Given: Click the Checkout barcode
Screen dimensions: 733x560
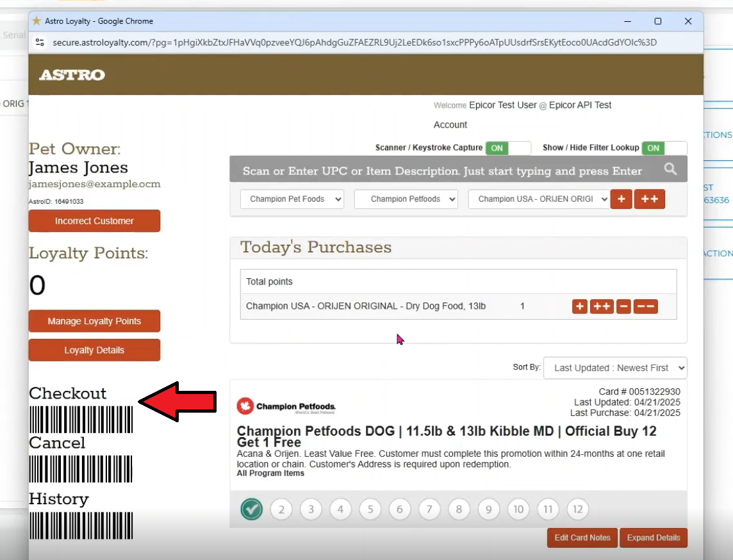Looking at the screenshot, I should 81,419.
